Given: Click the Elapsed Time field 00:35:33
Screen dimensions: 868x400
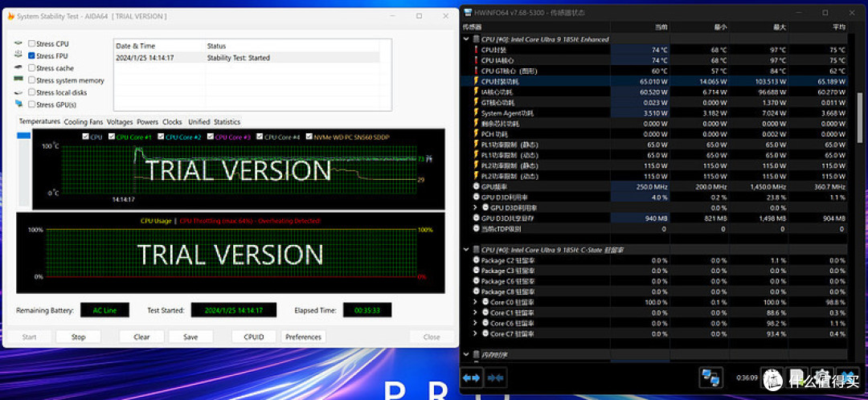Looking at the screenshot, I should [367, 310].
